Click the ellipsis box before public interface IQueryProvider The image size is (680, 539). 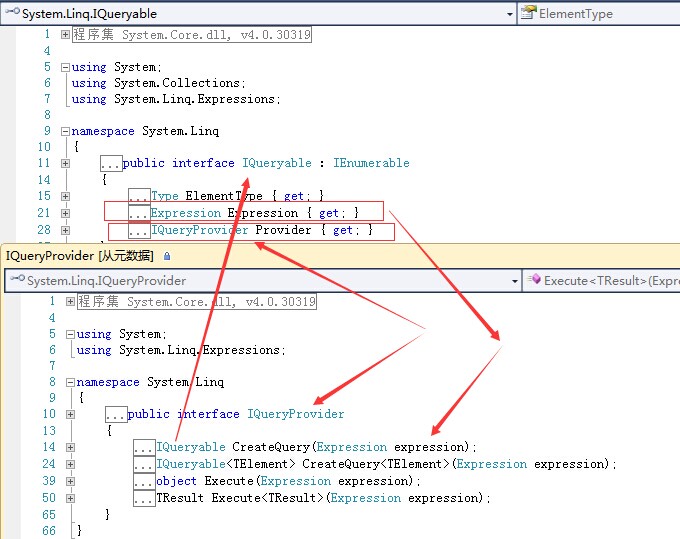point(115,414)
